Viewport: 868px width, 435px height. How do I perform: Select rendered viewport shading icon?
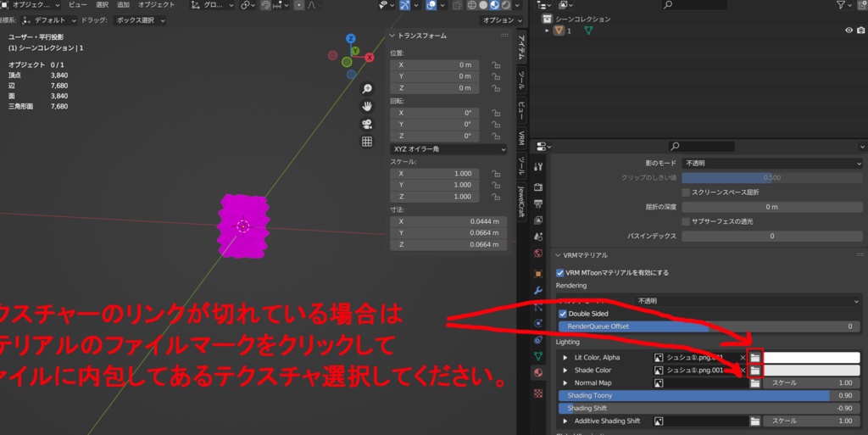click(506, 5)
